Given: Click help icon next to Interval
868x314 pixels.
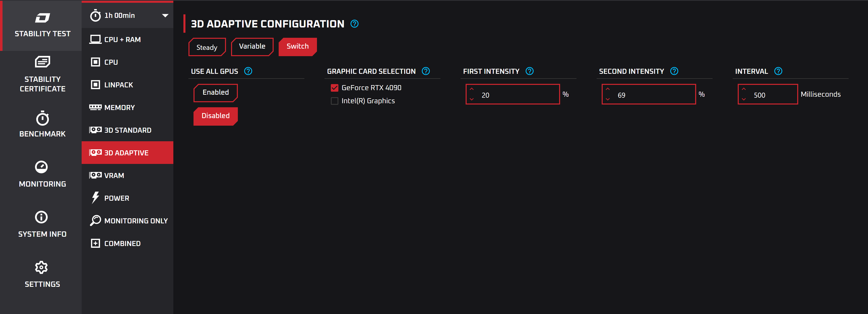Looking at the screenshot, I should (778, 71).
